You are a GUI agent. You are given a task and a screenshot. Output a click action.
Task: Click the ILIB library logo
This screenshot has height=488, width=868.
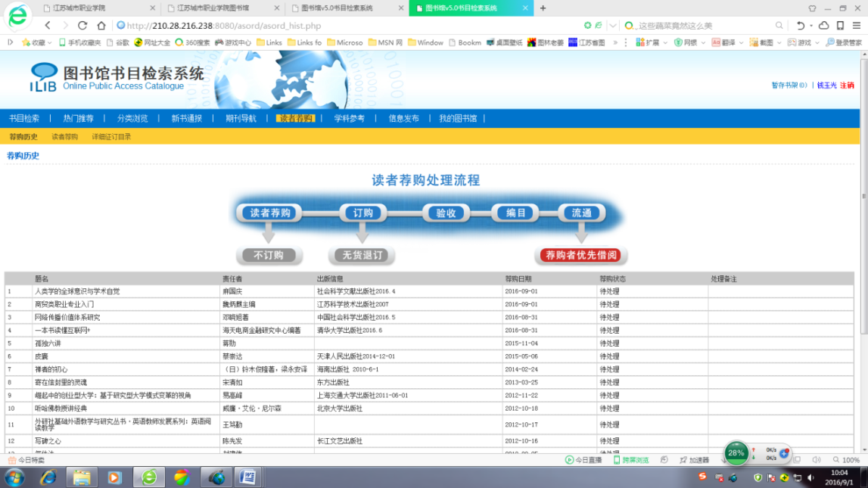click(44, 77)
